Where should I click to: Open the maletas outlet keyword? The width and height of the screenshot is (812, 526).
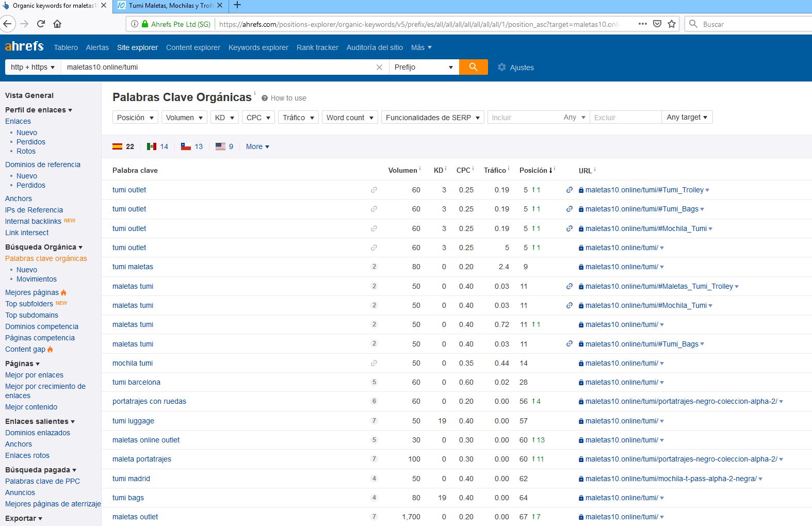coord(135,517)
